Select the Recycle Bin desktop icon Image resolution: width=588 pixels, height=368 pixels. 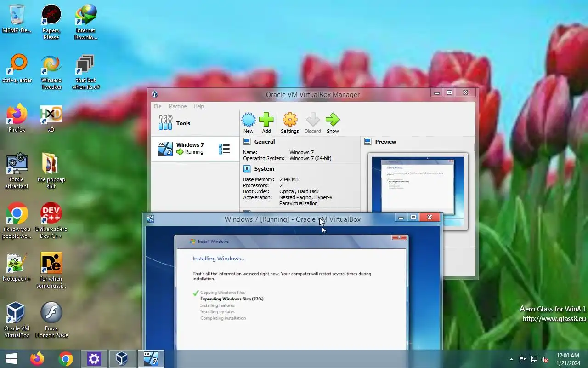(x=17, y=19)
